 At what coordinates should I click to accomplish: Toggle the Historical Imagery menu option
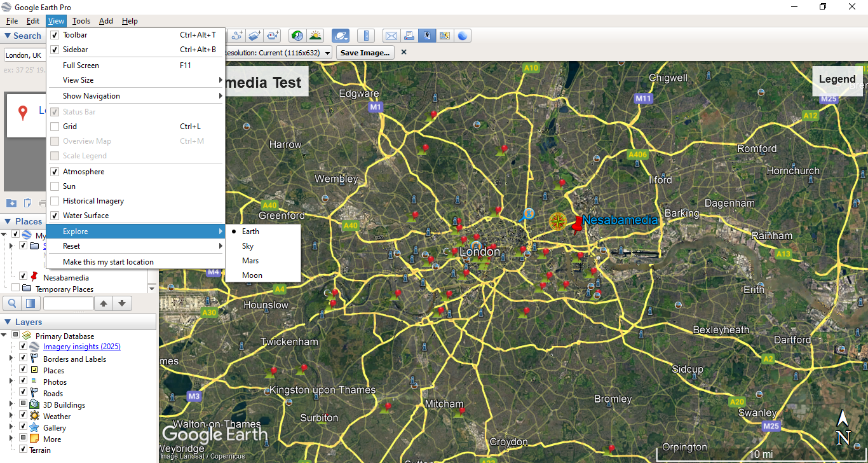coord(93,201)
